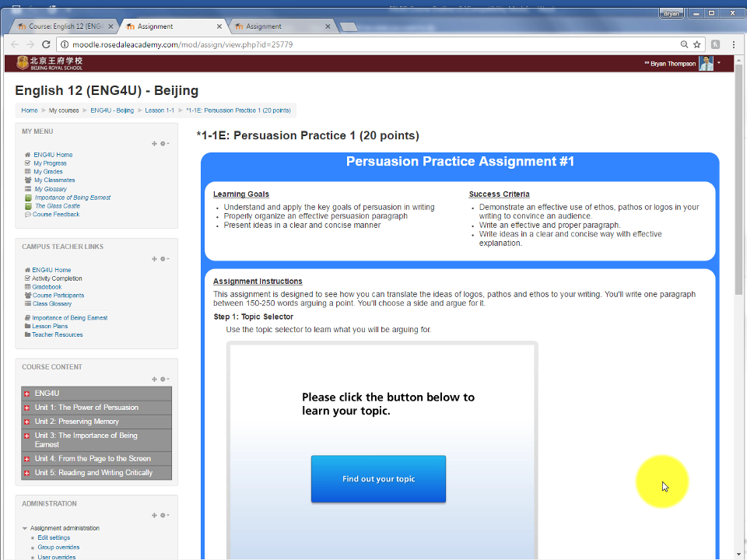
Task: Open My Grades link
Action: [x=48, y=172]
